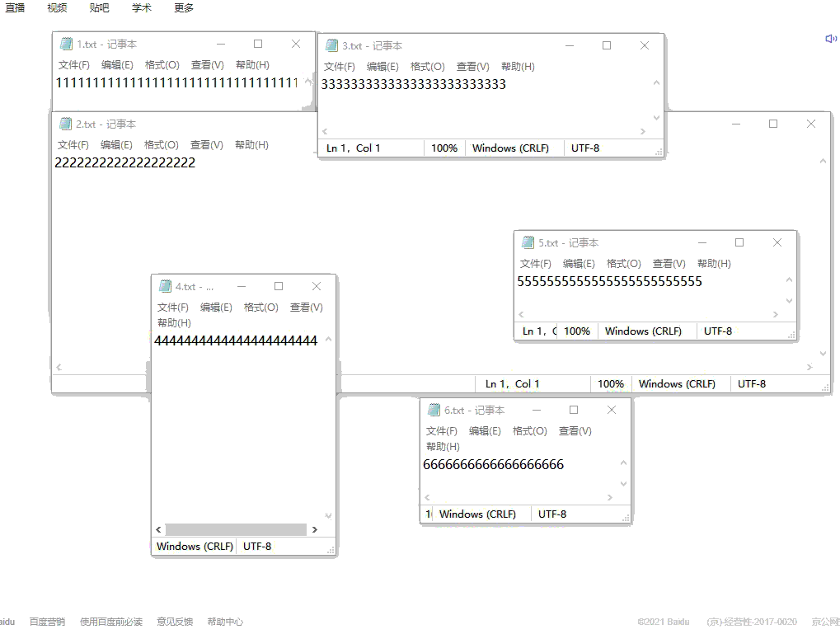The width and height of the screenshot is (840, 634).
Task: Open 查看(V) menu in 5.txt window
Action: pyautogui.click(x=669, y=263)
